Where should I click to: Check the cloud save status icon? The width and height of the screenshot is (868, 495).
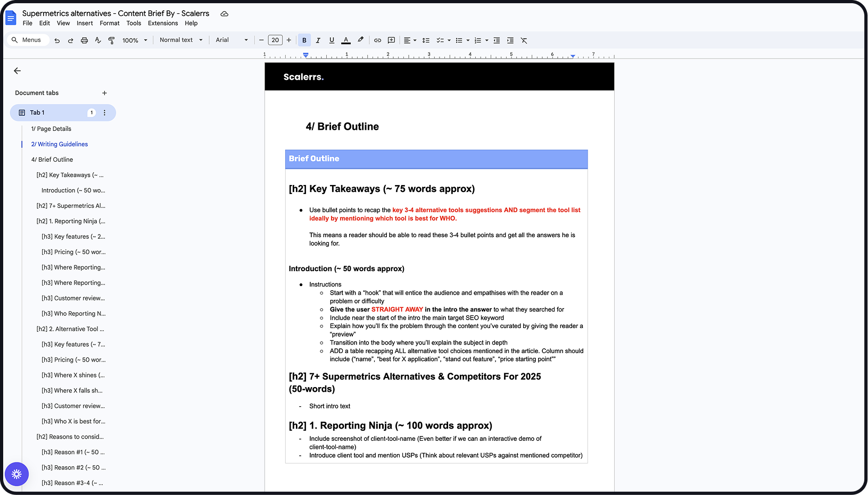pos(225,14)
